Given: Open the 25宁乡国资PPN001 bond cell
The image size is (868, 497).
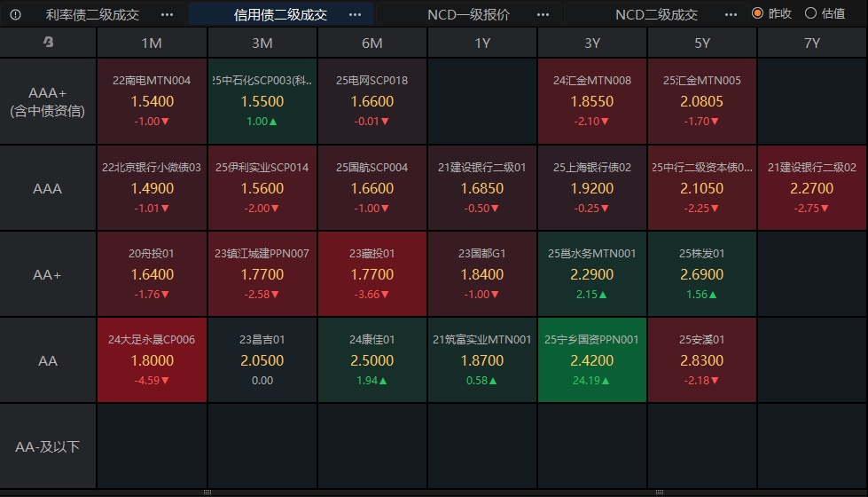Looking at the screenshot, I should (591, 360).
